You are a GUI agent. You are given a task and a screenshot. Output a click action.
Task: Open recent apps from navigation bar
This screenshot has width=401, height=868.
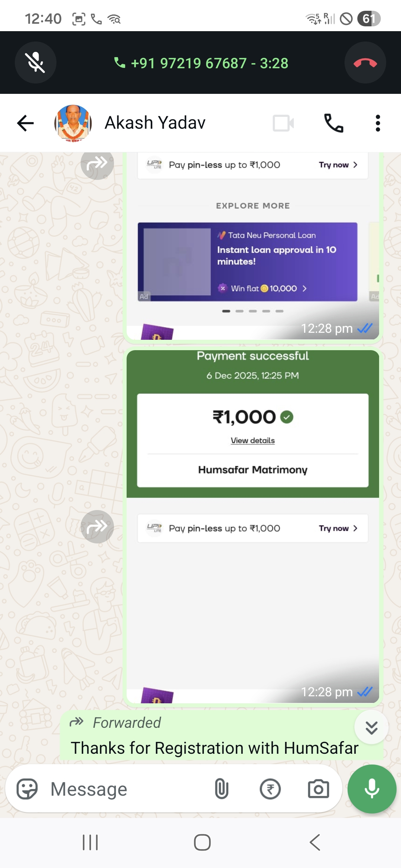pyautogui.click(x=90, y=842)
